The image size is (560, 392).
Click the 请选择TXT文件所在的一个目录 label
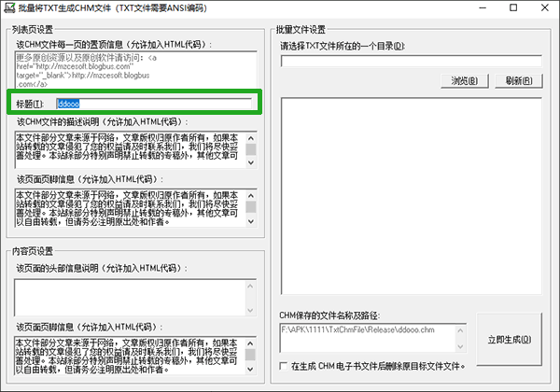tap(343, 46)
